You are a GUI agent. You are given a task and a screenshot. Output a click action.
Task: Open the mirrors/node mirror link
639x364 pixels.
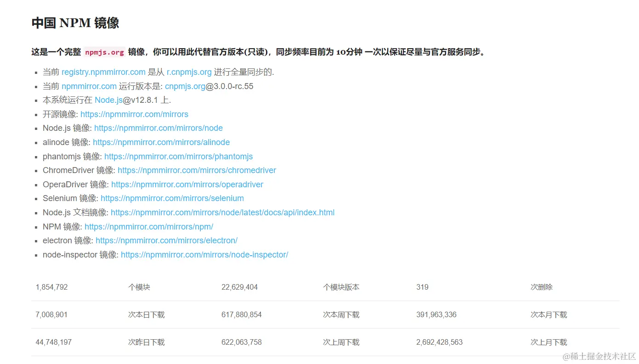click(158, 128)
